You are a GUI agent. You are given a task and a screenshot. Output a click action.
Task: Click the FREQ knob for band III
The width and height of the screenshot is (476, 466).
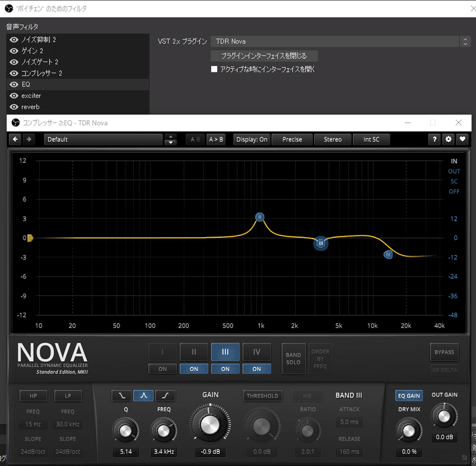164,430
